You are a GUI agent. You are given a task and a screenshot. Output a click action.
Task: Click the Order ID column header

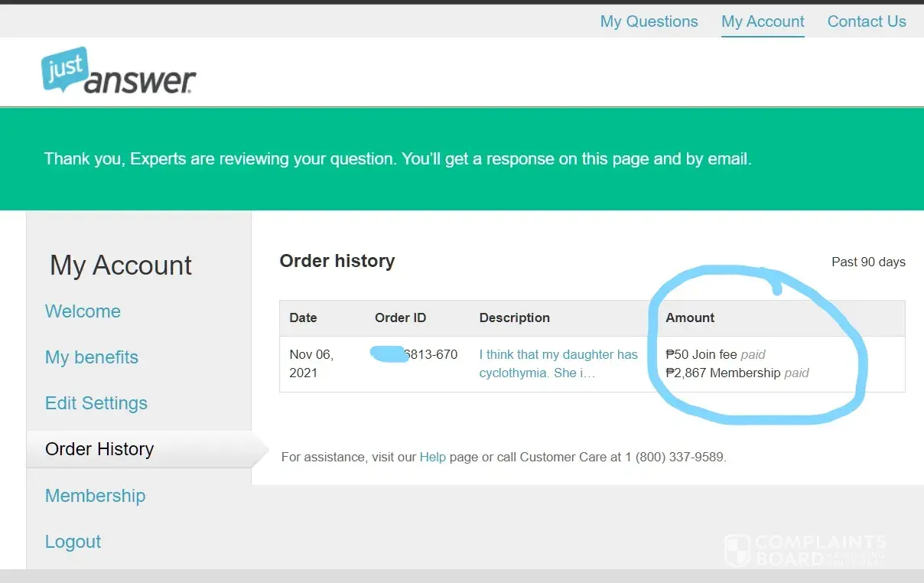tap(400, 318)
